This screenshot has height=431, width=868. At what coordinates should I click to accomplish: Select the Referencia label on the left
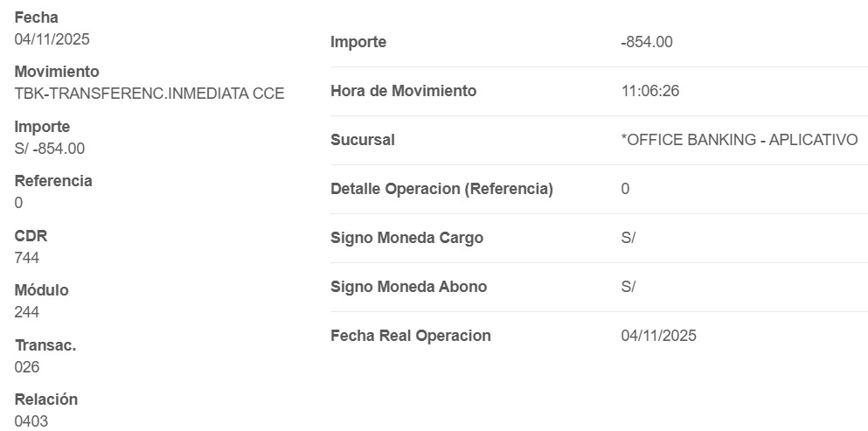pyautogui.click(x=53, y=181)
